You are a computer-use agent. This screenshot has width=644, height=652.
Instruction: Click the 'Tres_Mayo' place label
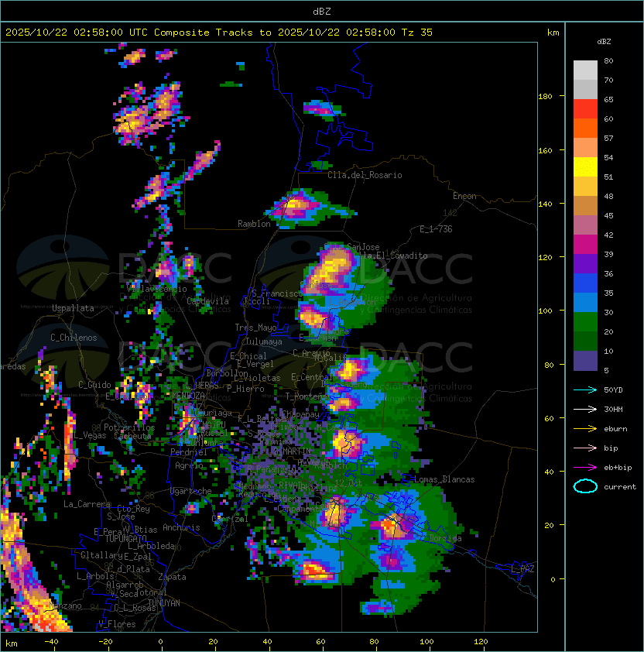(255, 328)
